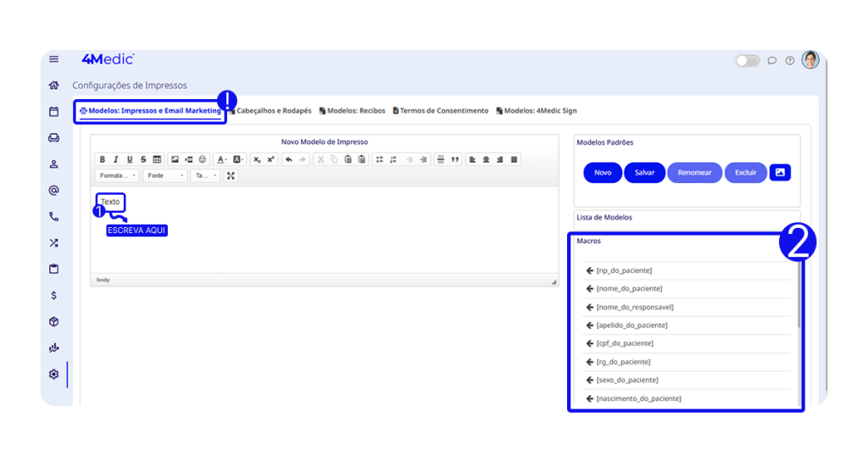Open the Termos de Consentimento tab

tap(441, 111)
